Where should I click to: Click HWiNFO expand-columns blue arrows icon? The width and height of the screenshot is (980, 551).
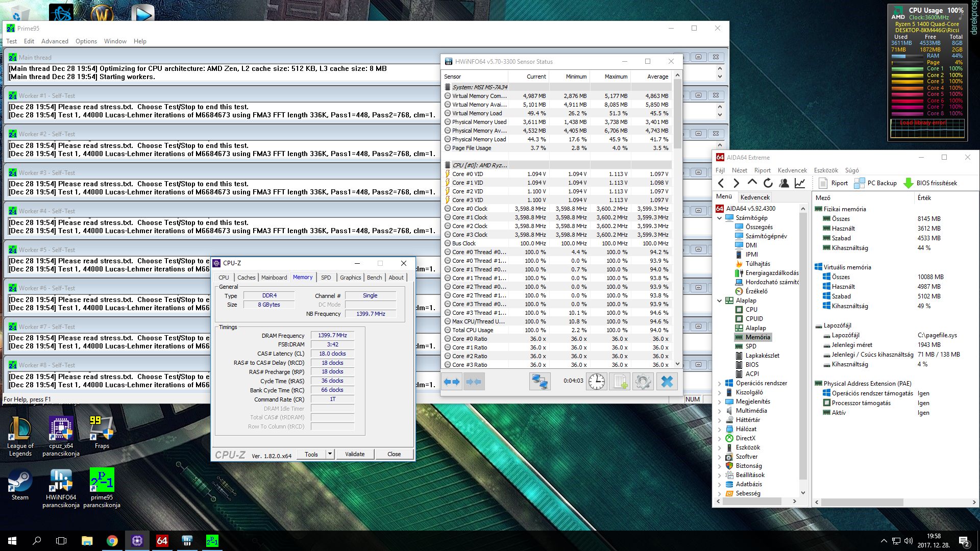click(452, 382)
